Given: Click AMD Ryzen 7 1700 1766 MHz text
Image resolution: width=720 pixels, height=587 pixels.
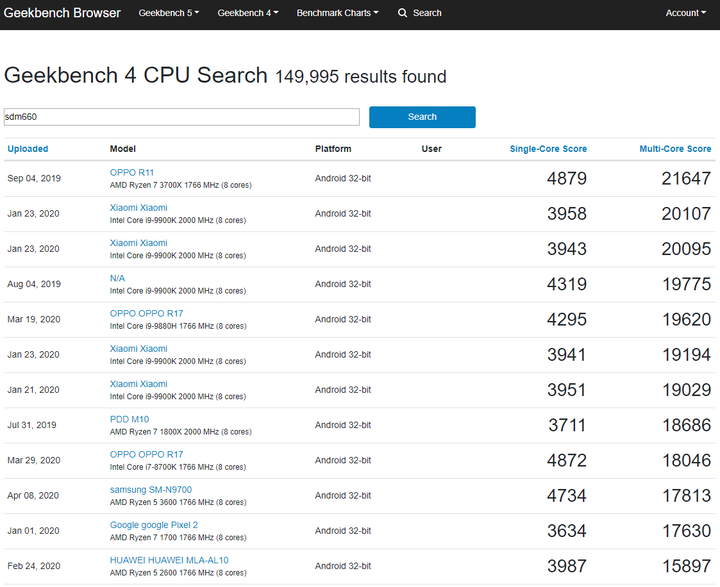Looking at the screenshot, I should tap(178, 537).
